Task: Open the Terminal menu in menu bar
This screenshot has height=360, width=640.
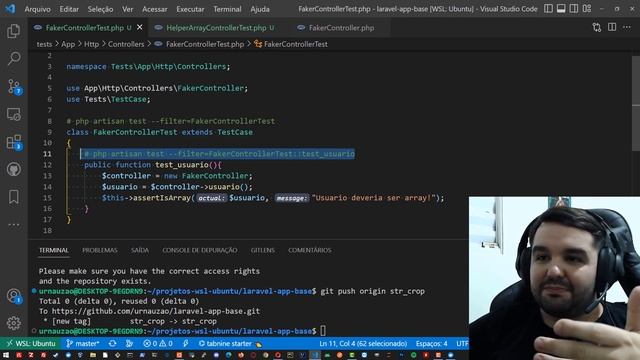Action: (227, 9)
